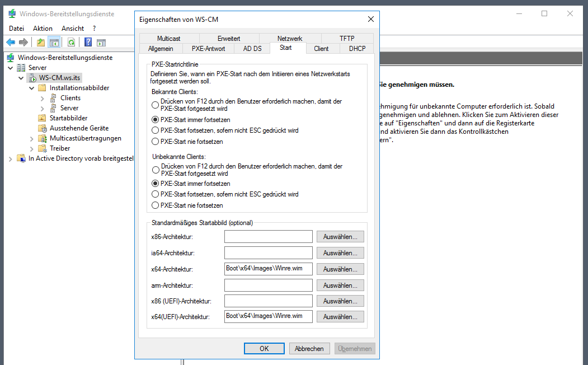This screenshot has height=365, width=588.
Task: Click the Active Directory prestaged devices icon
Action: click(21, 158)
